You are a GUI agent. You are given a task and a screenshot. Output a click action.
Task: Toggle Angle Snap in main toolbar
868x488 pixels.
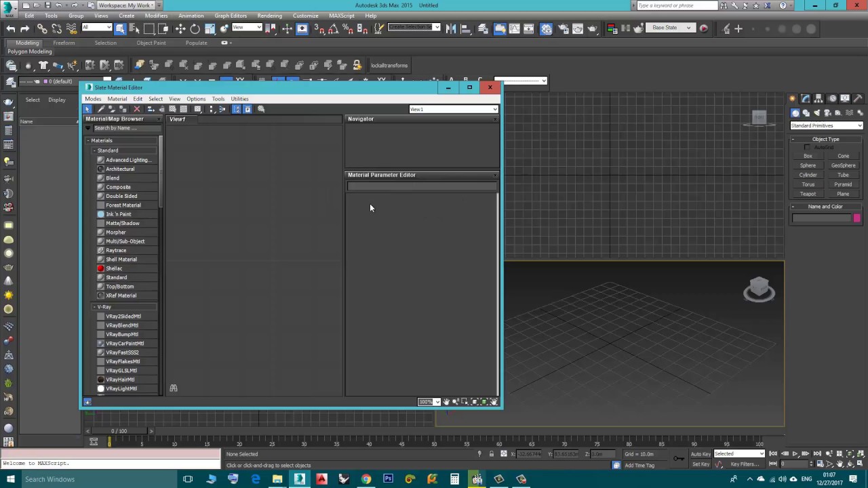point(333,28)
